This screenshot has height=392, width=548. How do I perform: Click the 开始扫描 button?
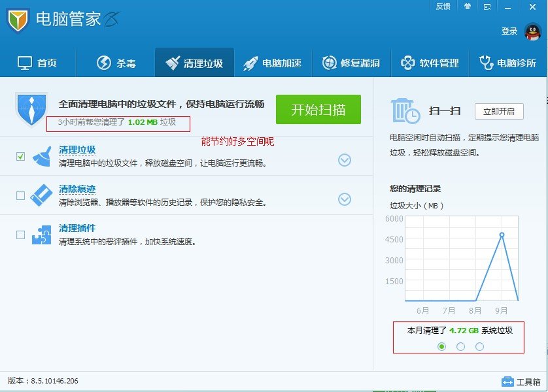point(318,110)
